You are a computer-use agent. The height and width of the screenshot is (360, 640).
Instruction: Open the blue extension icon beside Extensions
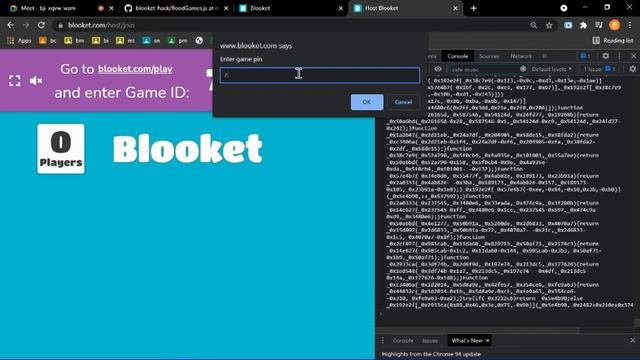click(x=568, y=25)
